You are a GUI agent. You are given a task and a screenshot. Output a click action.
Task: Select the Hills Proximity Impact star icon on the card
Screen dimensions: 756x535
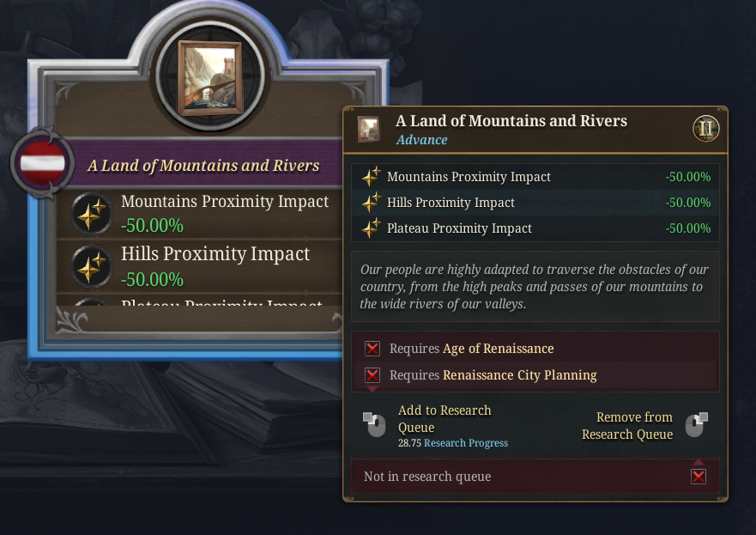pyautogui.click(x=89, y=265)
